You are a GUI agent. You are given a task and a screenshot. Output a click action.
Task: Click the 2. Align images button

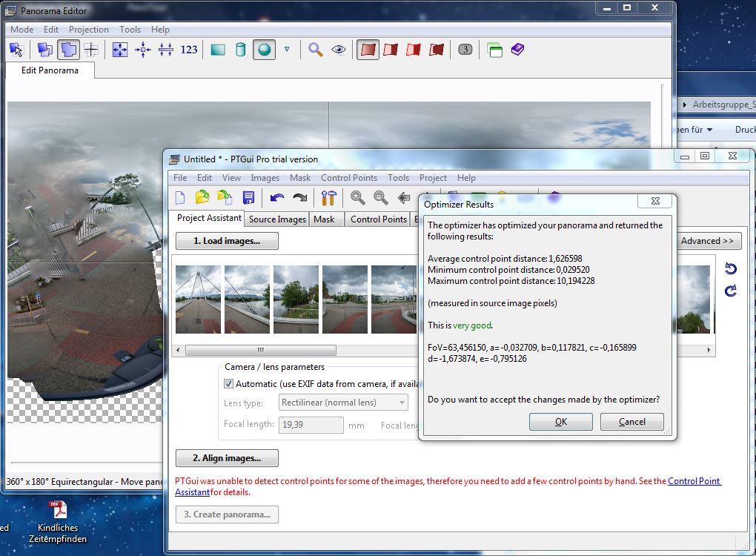[227, 458]
